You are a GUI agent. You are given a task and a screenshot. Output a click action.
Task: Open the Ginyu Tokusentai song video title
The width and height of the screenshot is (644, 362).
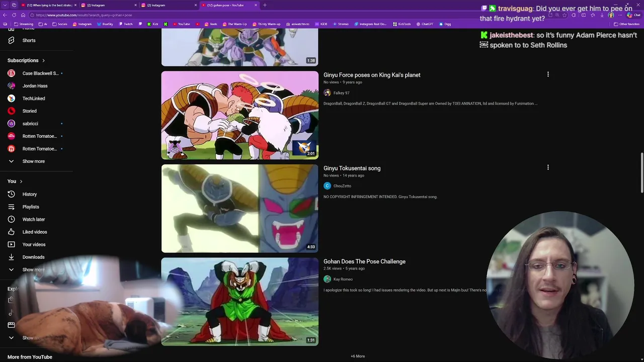[x=352, y=168]
